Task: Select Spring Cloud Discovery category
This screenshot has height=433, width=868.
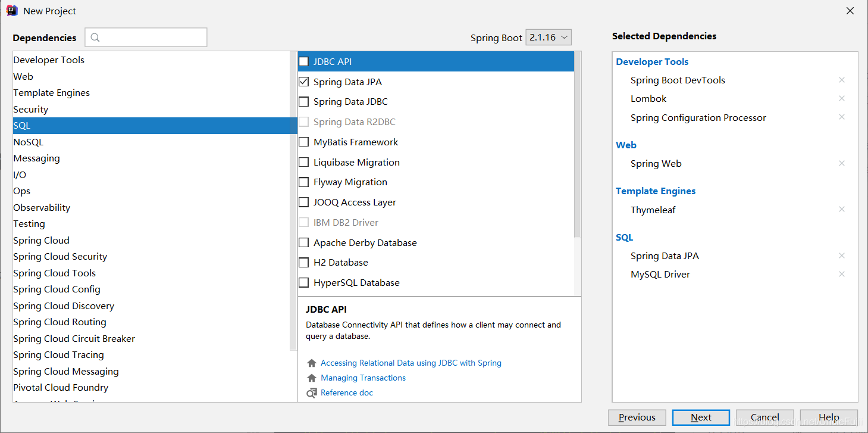Action: 151,306
